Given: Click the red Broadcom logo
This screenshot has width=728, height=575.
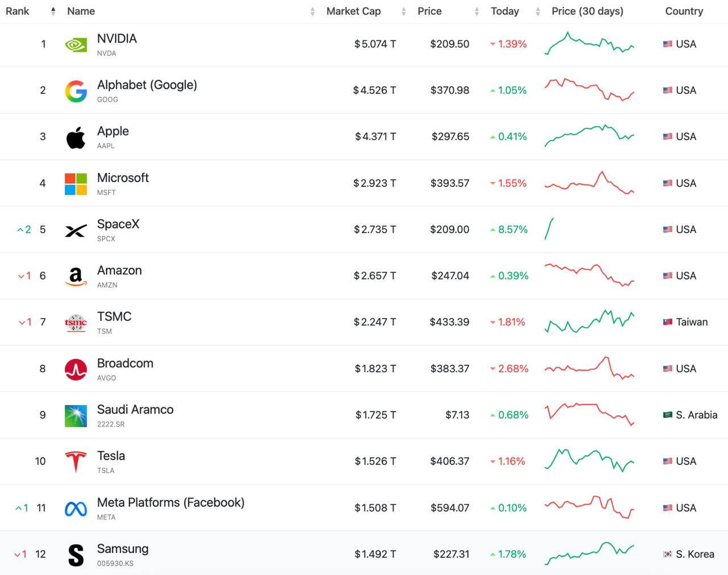Looking at the screenshot, I should pyautogui.click(x=76, y=370).
